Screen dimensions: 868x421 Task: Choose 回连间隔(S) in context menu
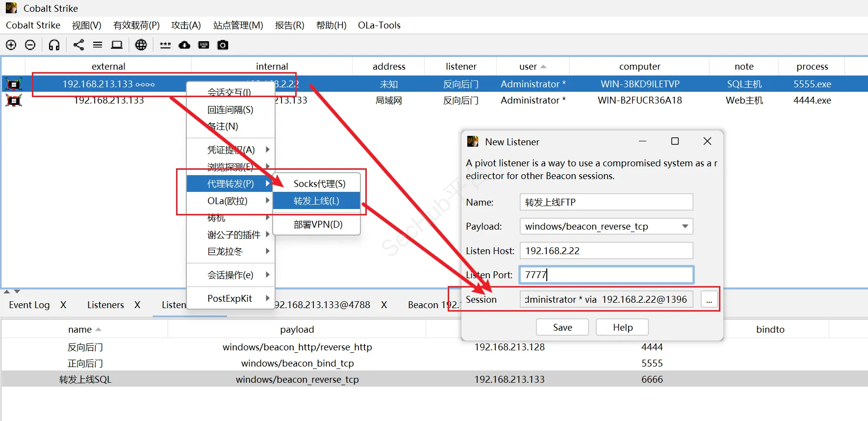(230, 109)
